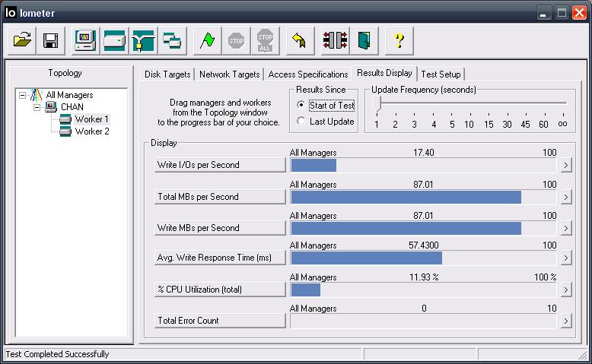Click the Update Frequency slider thumb
Screen dimensions: 592x364
377,103
